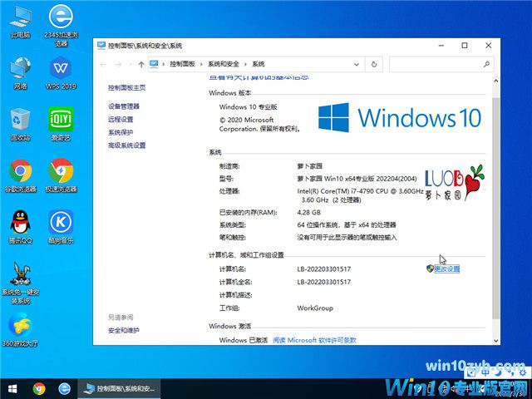The height and width of the screenshot is (399, 532).
Task: Click the computer icon in address bar
Action: click(154, 64)
